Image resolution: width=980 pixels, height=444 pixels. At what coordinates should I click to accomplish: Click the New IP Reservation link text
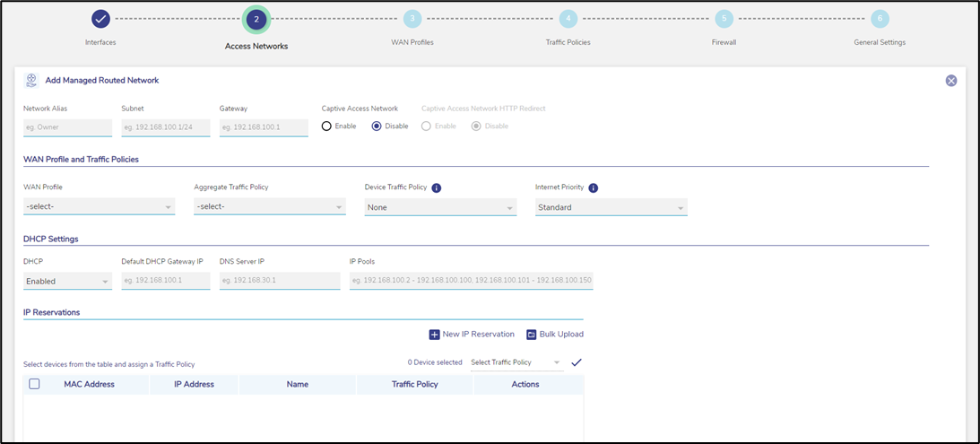point(478,335)
